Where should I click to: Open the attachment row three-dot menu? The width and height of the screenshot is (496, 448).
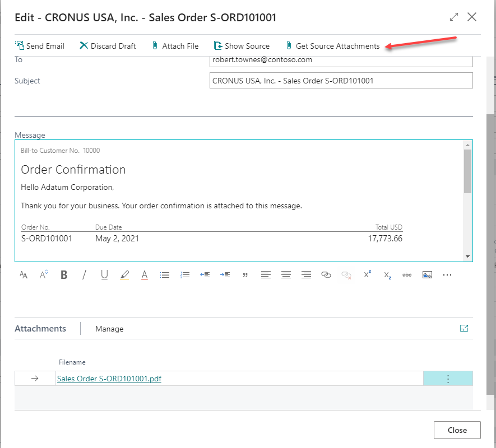[447, 378]
